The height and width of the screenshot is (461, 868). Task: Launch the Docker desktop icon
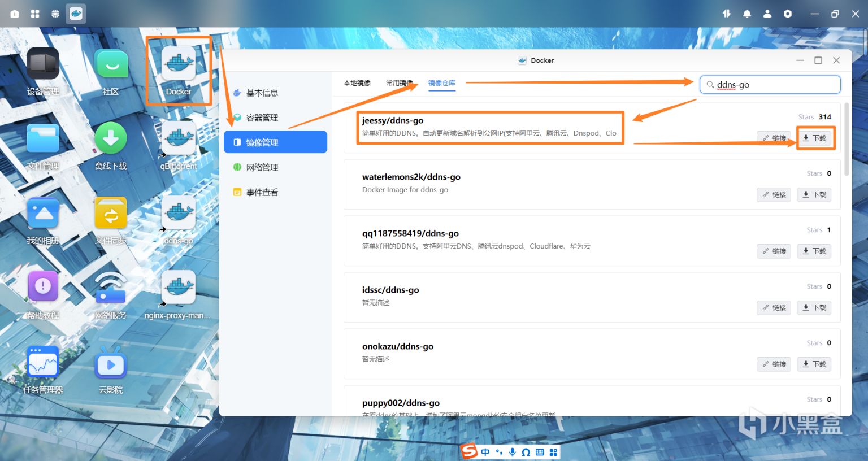[x=179, y=71]
